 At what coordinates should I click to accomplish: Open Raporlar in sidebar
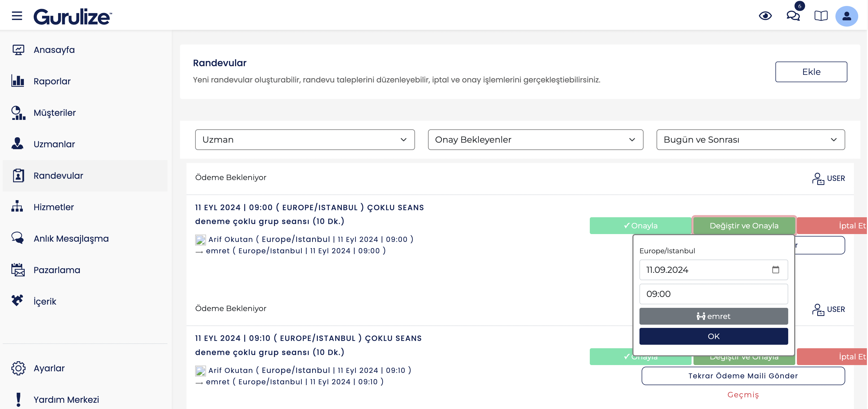click(x=85, y=81)
